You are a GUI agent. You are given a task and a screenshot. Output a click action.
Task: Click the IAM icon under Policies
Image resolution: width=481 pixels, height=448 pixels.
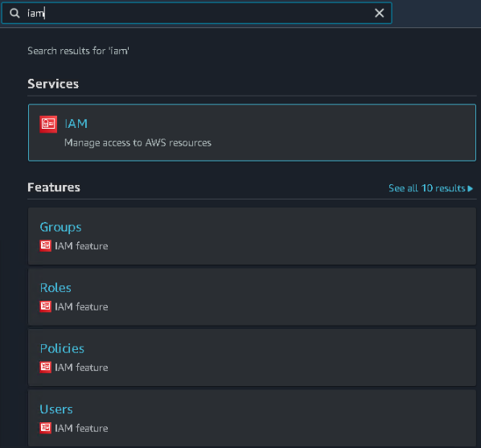click(45, 367)
